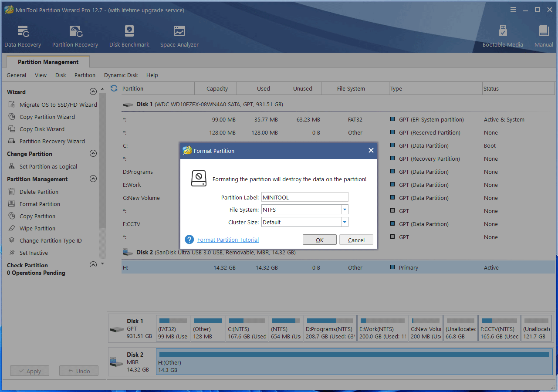The height and width of the screenshot is (392, 558).
Task: Select F:CCTV(NTFS) block in disk map
Action: pos(499,328)
